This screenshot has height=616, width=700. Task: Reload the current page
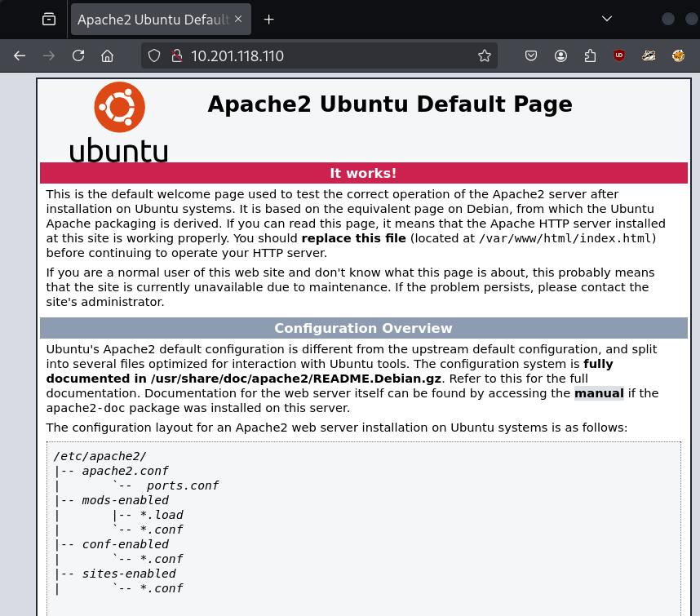(x=78, y=55)
